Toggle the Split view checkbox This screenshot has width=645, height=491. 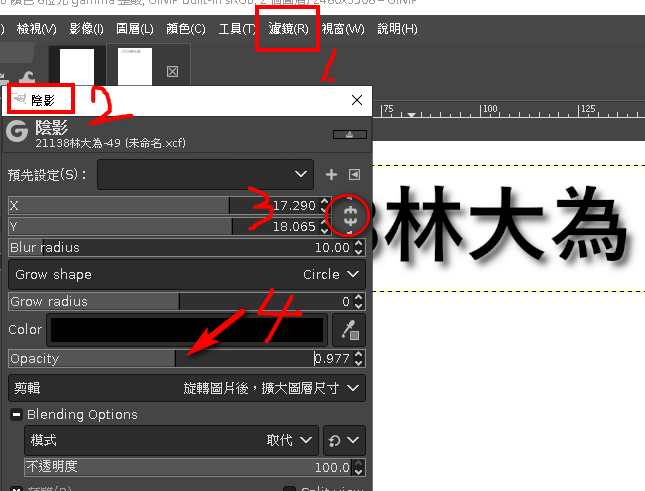[290, 489]
